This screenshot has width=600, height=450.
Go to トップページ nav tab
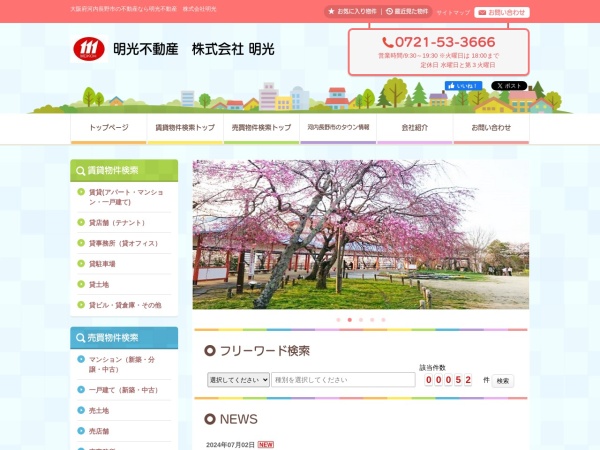109,129
